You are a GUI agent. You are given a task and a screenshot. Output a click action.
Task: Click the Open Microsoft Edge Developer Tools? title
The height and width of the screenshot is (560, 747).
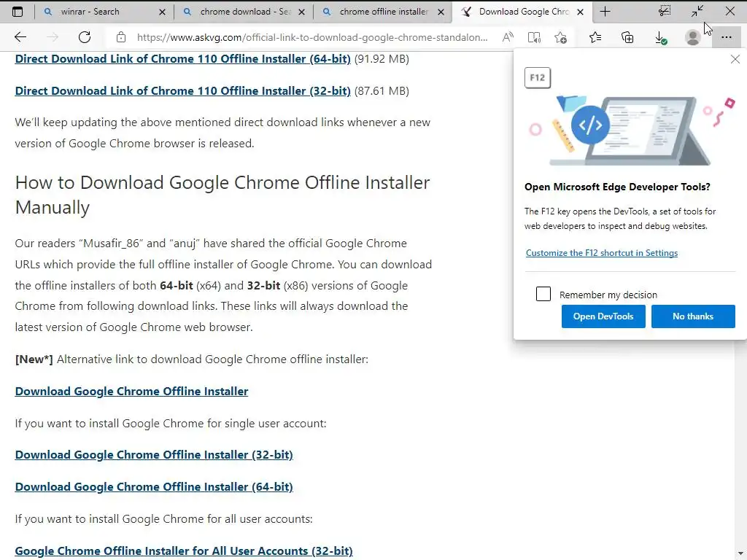617,187
